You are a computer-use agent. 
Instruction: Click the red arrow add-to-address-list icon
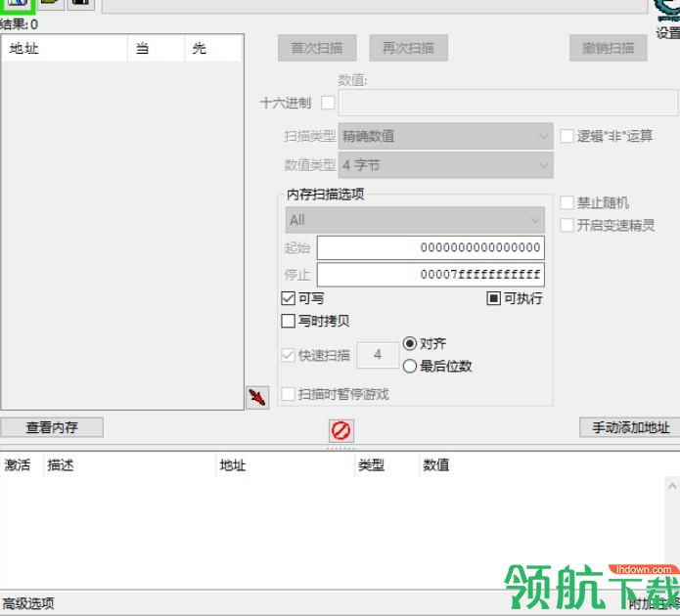tap(257, 397)
